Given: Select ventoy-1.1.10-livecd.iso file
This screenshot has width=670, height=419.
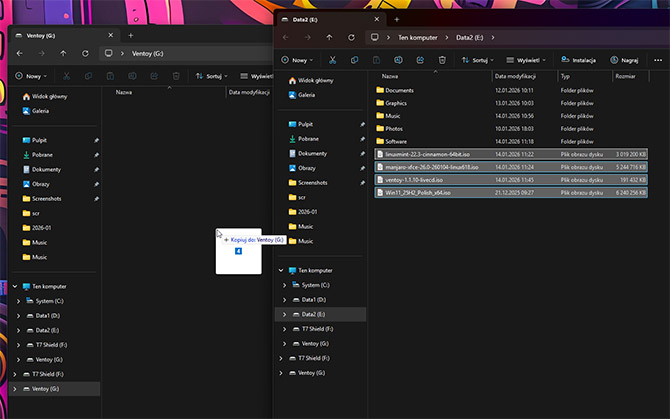Looking at the screenshot, I should click(x=511, y=180).
